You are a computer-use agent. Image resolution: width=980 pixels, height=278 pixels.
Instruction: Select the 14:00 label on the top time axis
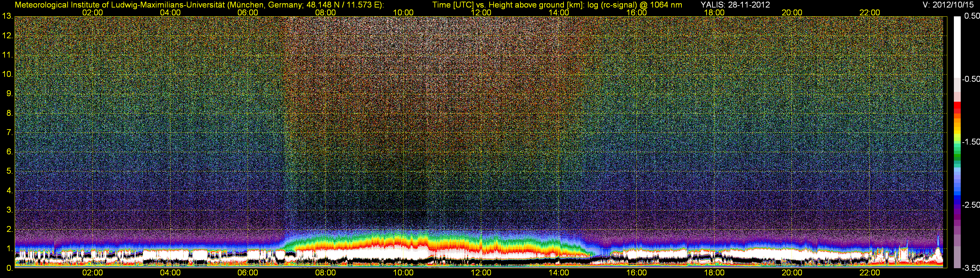pos(559,12)
